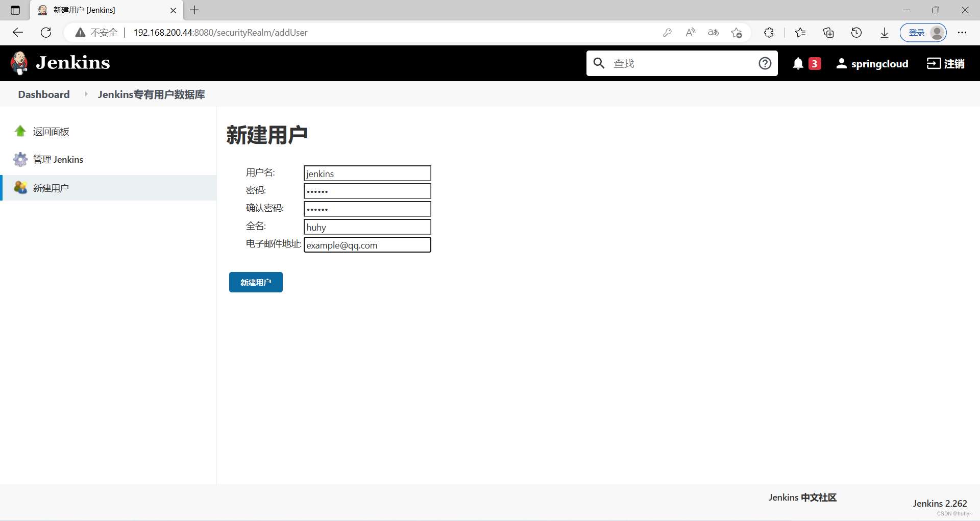The image size is (980, 521).
Task: Click Jenkins专有用户数据库 breadcrumb link
Action: [152, 94]
